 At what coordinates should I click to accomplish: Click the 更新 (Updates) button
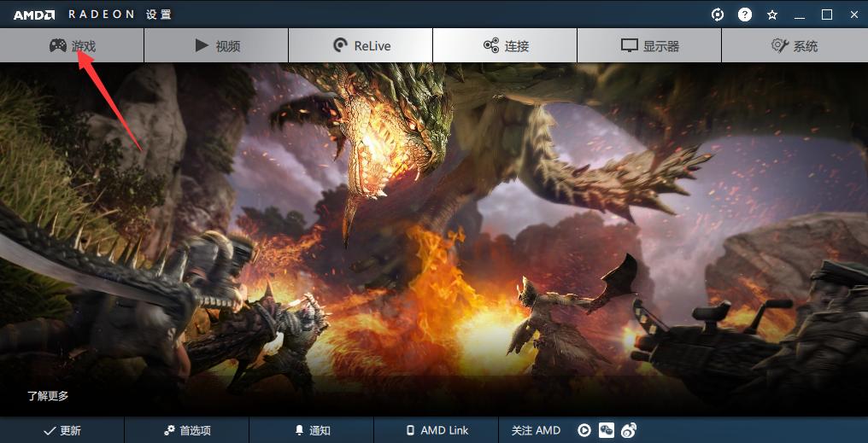[62, 430]
